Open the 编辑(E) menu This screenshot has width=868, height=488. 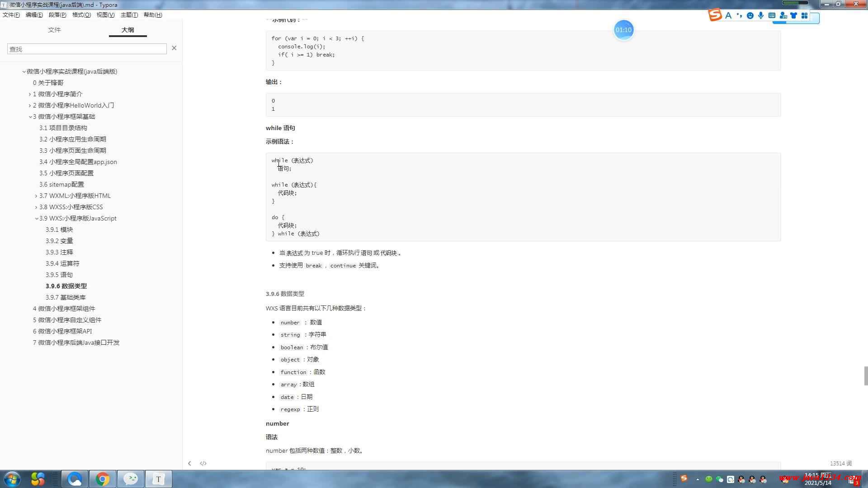[34, 14]
